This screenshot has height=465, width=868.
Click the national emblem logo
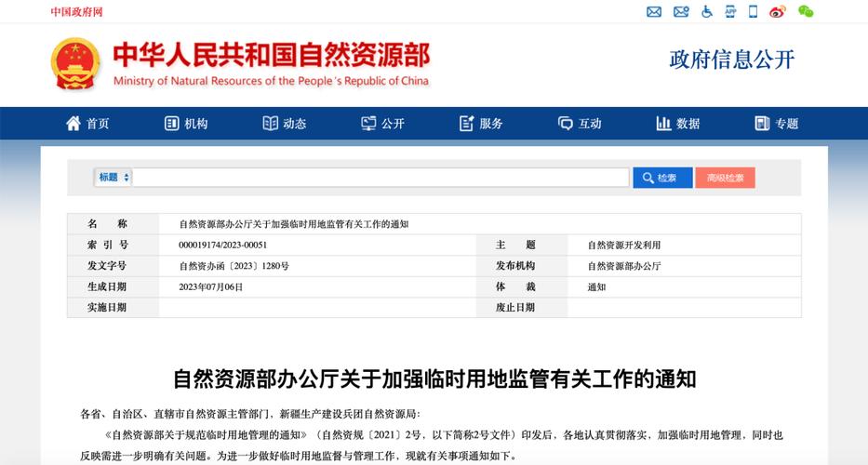point(75,63)
